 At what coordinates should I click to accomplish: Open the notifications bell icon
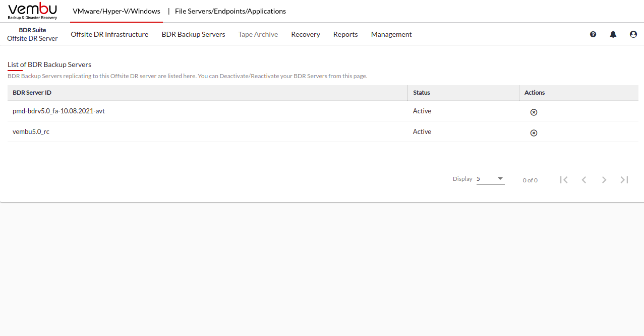613,34
